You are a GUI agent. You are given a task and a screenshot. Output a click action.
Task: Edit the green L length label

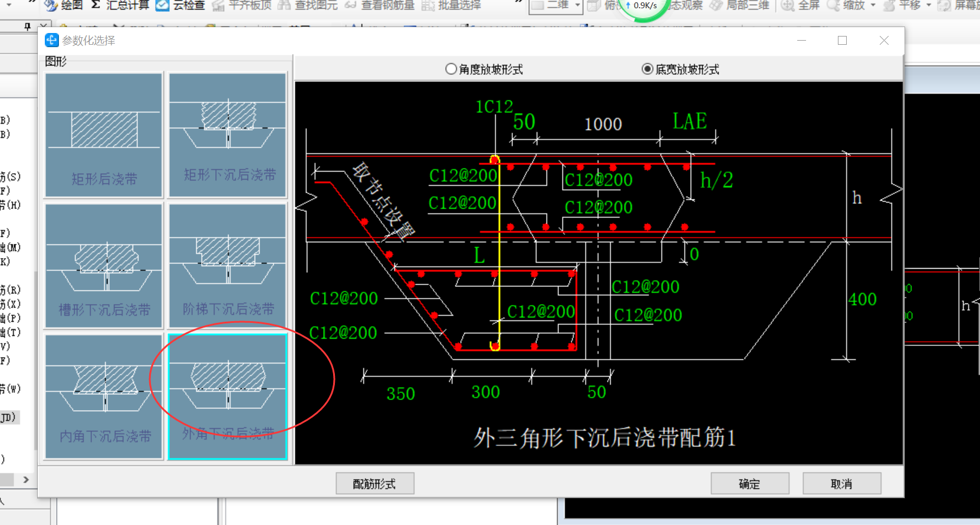tap(479, 256)
